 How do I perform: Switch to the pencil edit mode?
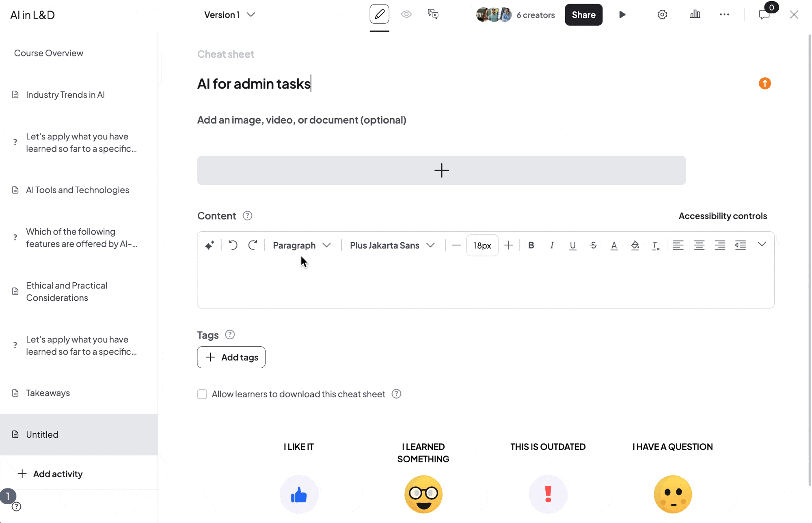pyautogui.click(x=379, y=14)
